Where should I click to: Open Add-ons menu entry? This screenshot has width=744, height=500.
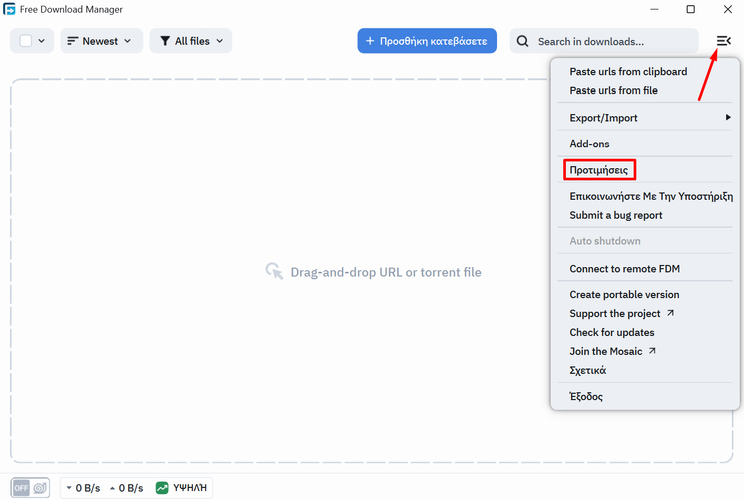(x=589, y=144)
